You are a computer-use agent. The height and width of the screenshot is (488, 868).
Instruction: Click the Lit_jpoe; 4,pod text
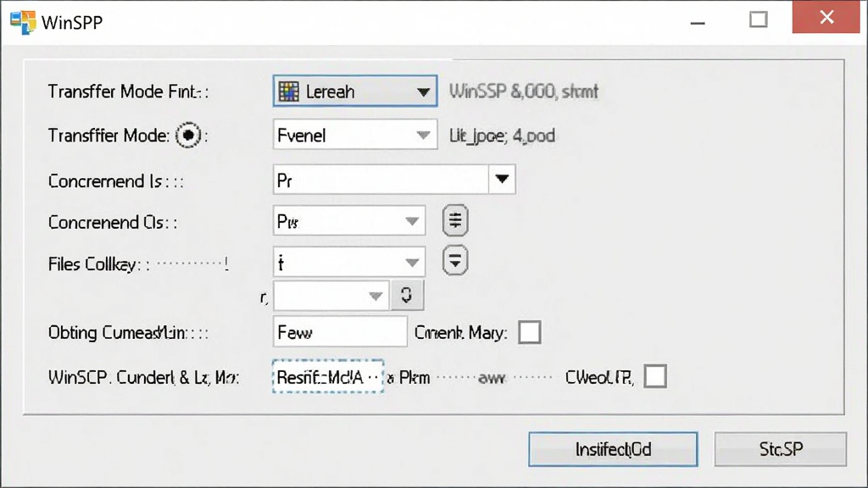[x=502, y=136]
